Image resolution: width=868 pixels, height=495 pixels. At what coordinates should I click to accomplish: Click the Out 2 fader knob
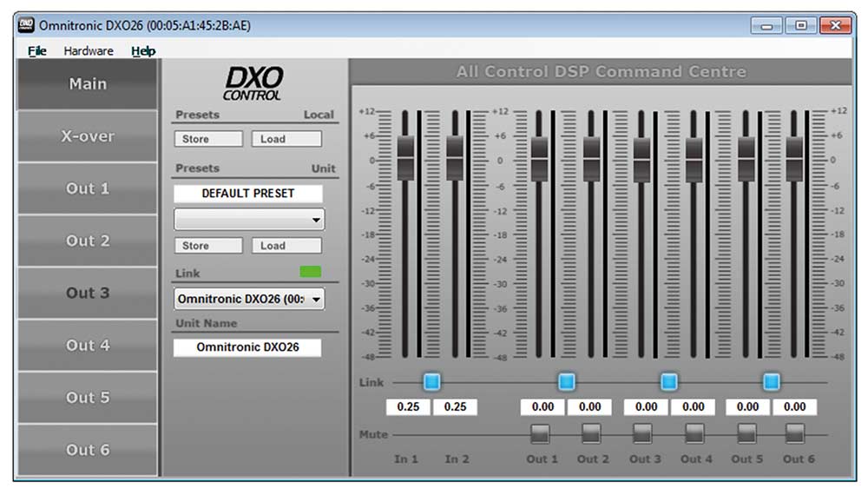tap(591, 160)
